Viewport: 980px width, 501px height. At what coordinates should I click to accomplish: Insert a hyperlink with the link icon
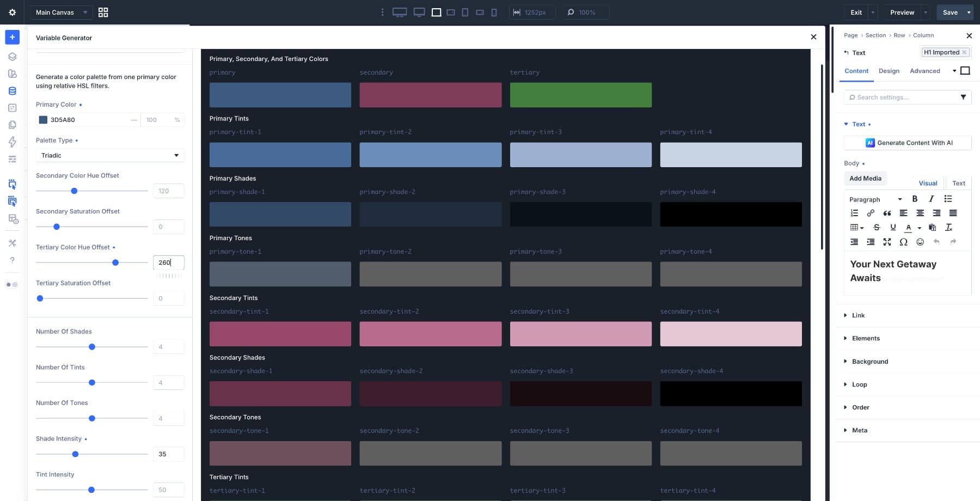pos(871,213)
